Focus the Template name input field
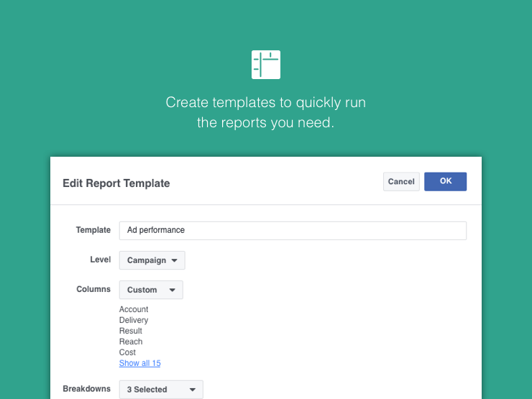532x399 pixels. 293,230
